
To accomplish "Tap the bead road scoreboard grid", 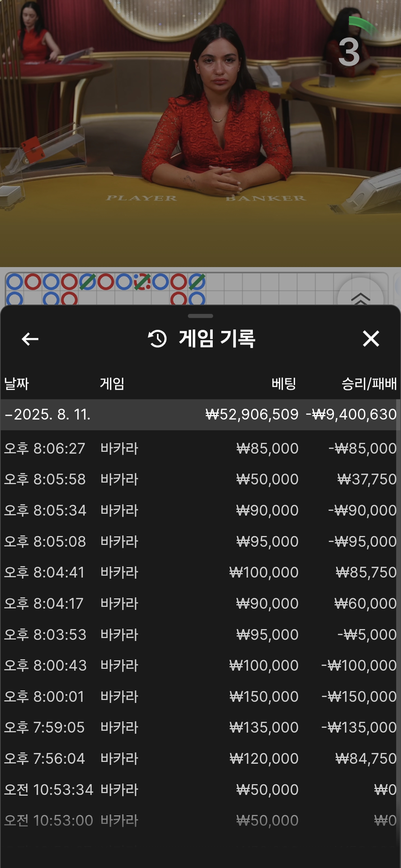I will (197, 289).
